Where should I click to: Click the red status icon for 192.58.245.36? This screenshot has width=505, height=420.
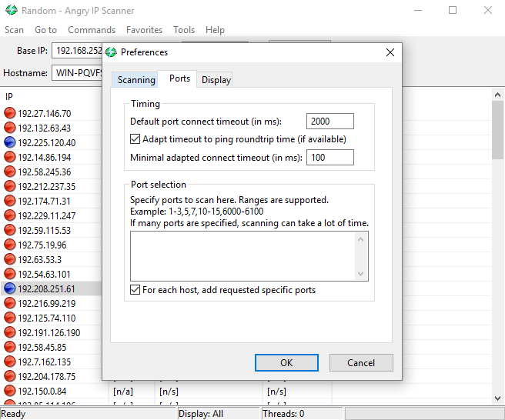click(10, 172)
